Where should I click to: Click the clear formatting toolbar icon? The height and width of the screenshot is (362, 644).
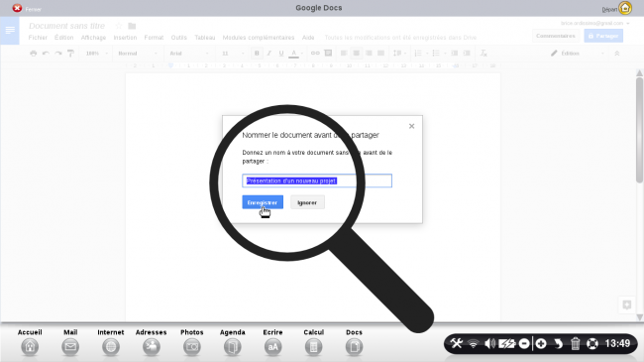483,54
